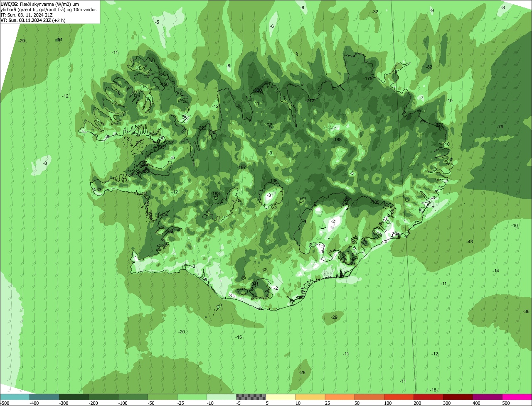532x406 pixels.
Task: Click the magenta above-500 legend swatch
Action: (x=517, y=397)
